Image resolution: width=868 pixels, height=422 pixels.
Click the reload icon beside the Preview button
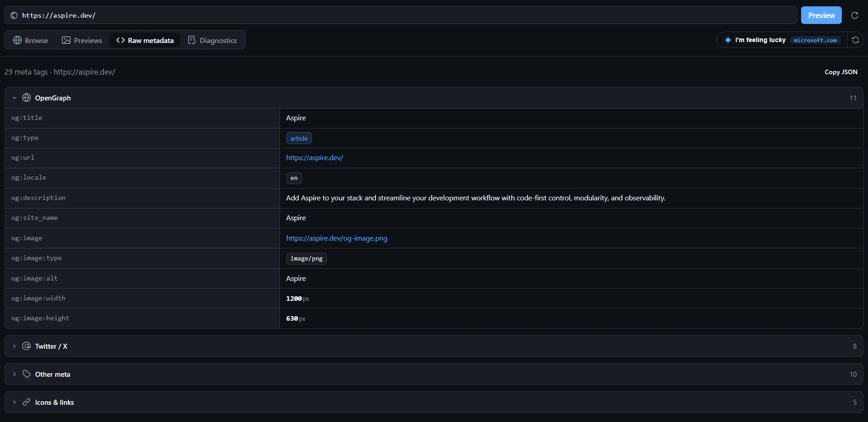tap(854, 15)
